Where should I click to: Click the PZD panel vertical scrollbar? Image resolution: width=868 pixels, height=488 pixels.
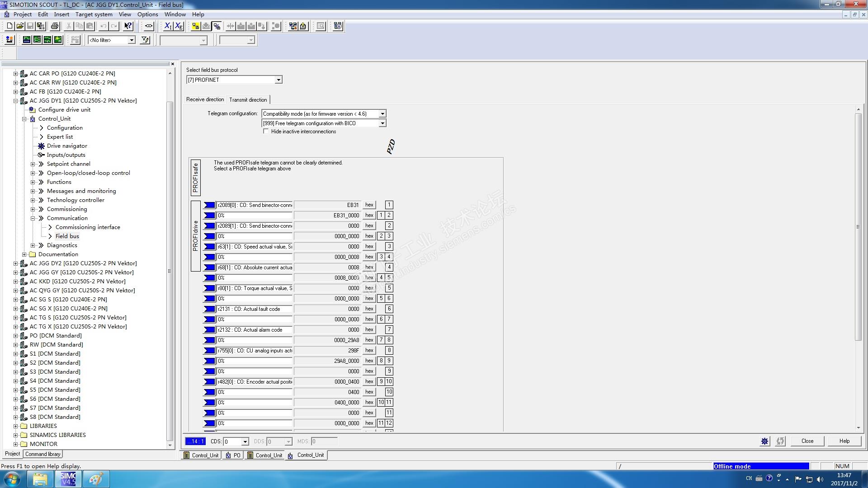pos(858,226)
